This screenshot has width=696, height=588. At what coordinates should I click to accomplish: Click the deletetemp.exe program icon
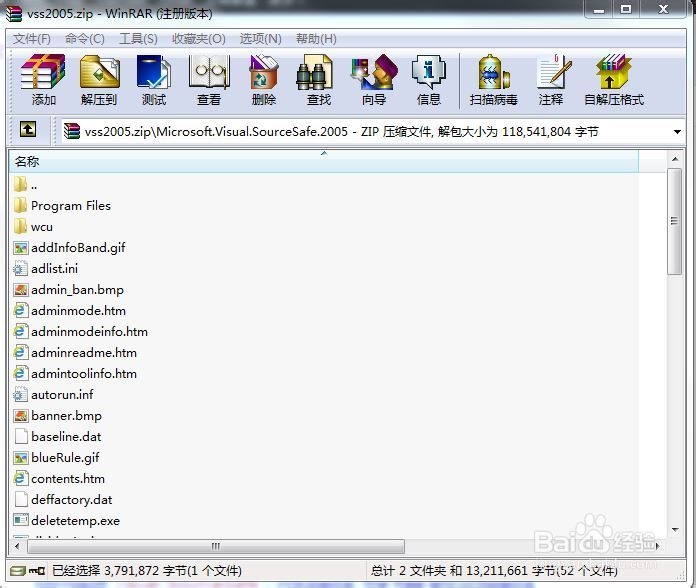pos(20,520)
